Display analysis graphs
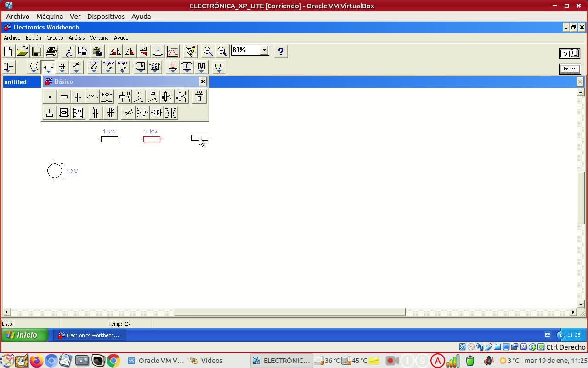588x368 pixels. [x=172, y=52]
